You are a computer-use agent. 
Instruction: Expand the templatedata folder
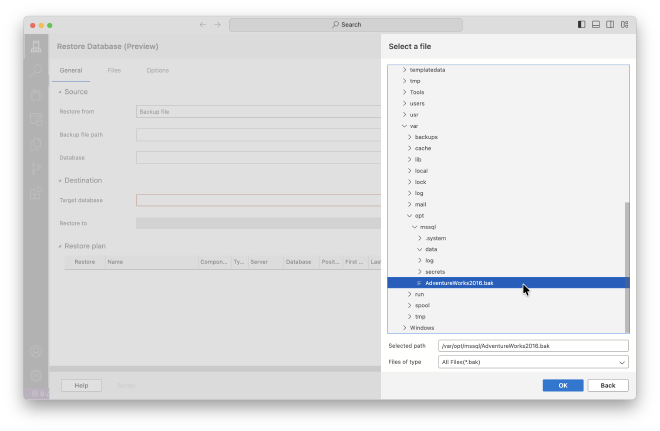[x=404, y=70]
